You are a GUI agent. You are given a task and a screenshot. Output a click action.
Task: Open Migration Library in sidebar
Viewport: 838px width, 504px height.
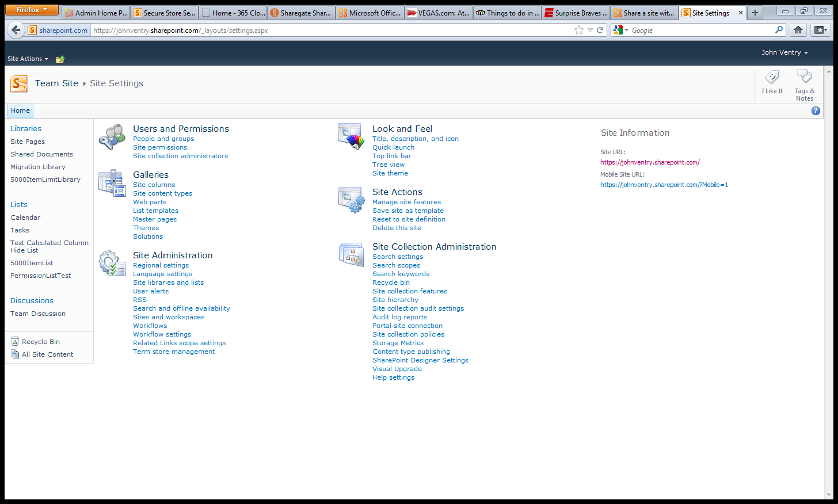[x=38, y=167]
